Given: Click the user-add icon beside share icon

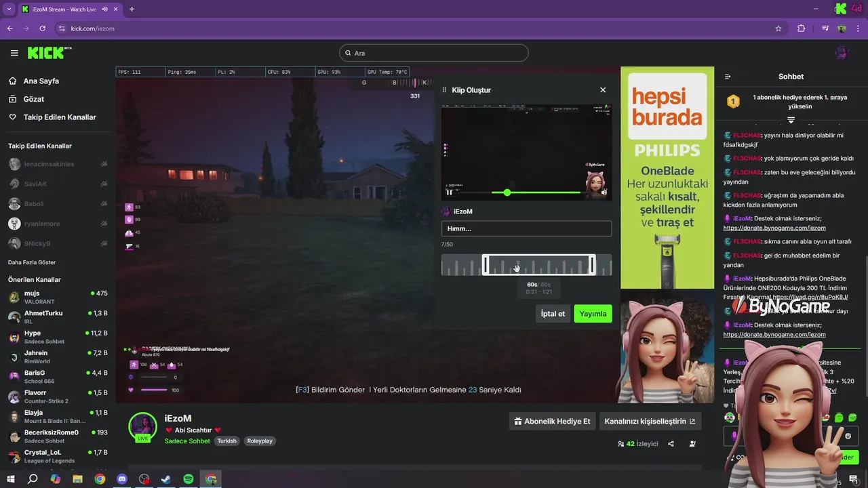Looking at the screenshot, I should 692,444.
